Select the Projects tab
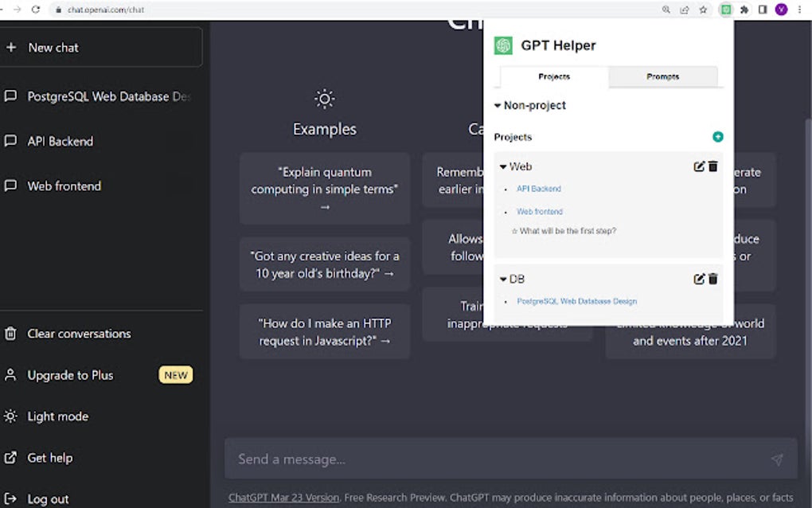 coord(554,76)
